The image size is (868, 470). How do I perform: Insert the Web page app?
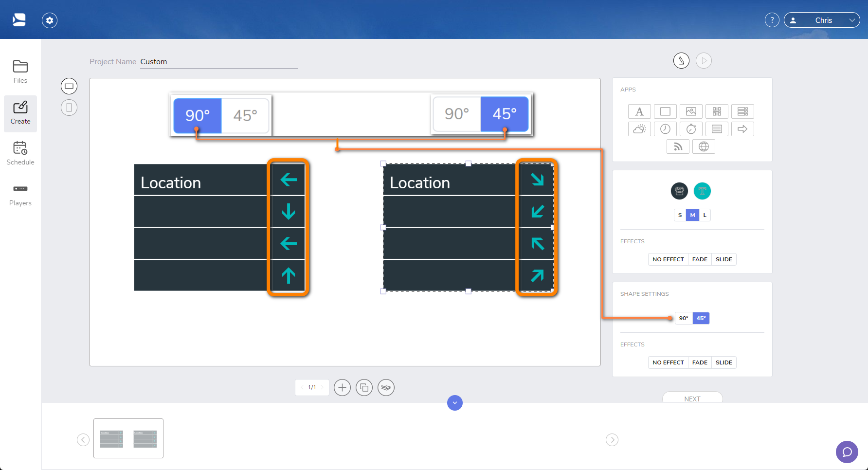(704, 146)
